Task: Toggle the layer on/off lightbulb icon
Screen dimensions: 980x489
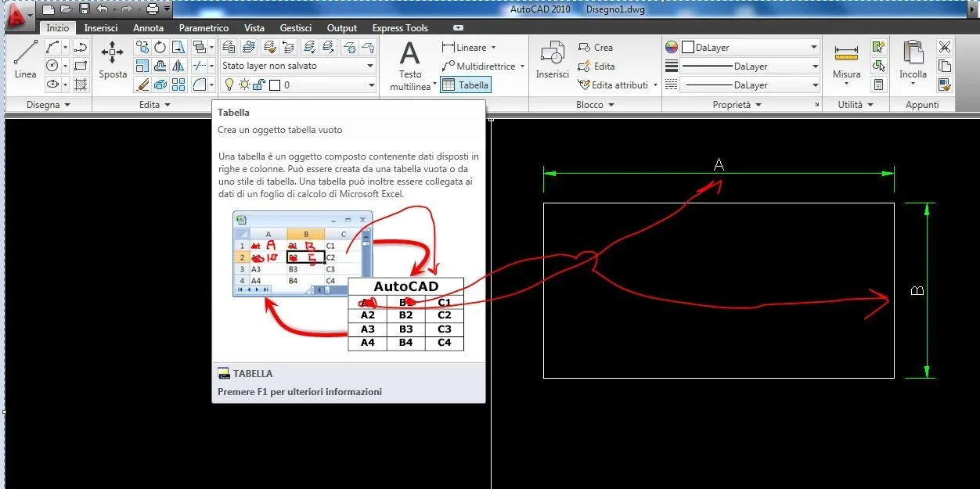Action: pyautogui.click(x=229, y=84)
